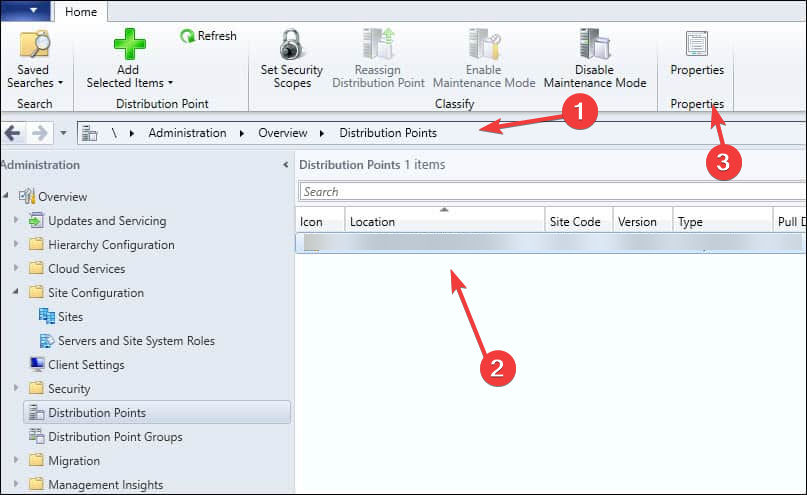Click into the Search field

tap(552, 192)
